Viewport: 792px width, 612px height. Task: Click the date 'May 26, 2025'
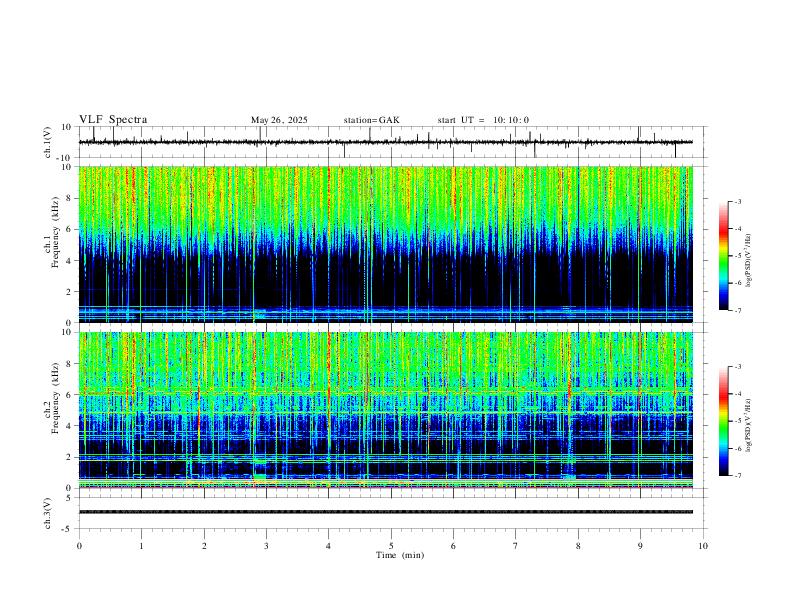coord(279,120)
